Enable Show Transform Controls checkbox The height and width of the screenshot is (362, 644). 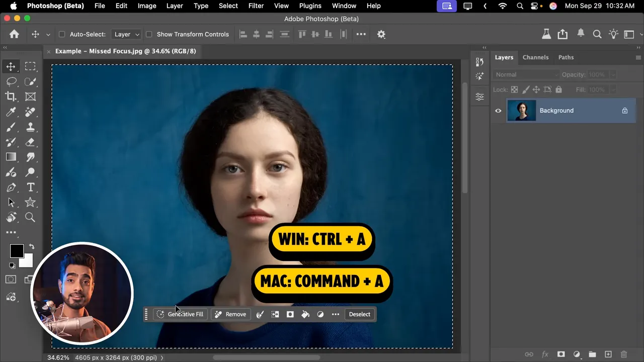tap(149, 34)
